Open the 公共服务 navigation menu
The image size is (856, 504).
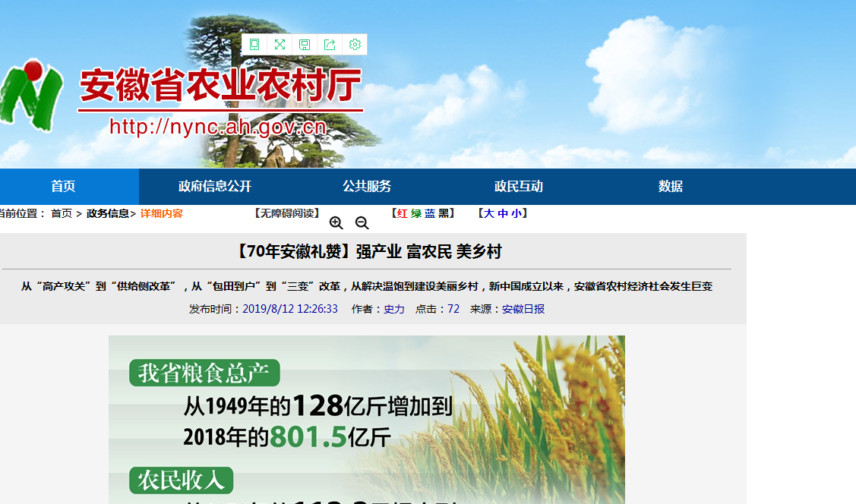point(367,187)
